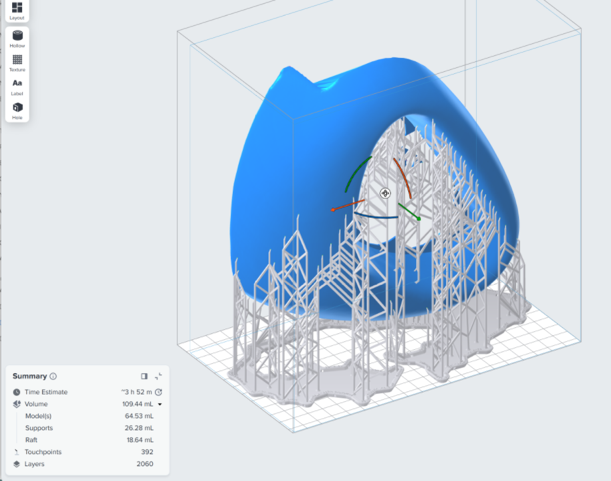Choose the Hole tool
Viewport: 611px width, 481px height.
(17, 109)
